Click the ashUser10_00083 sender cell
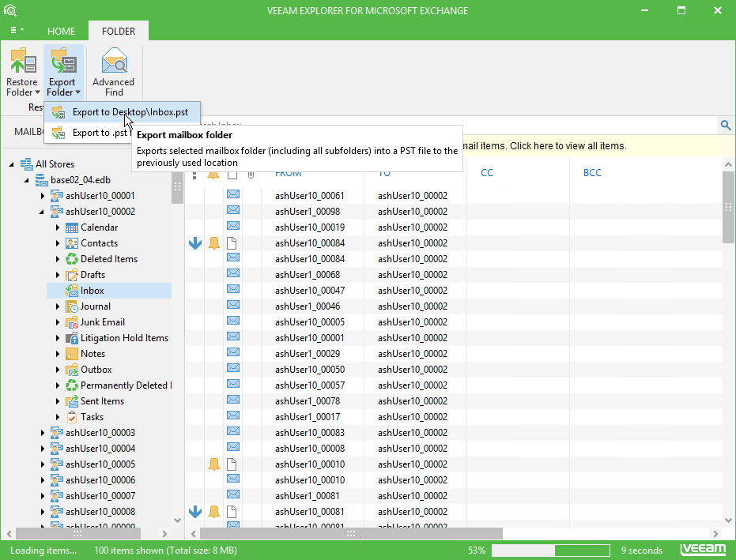736x560 pixels. pos(310,433)
